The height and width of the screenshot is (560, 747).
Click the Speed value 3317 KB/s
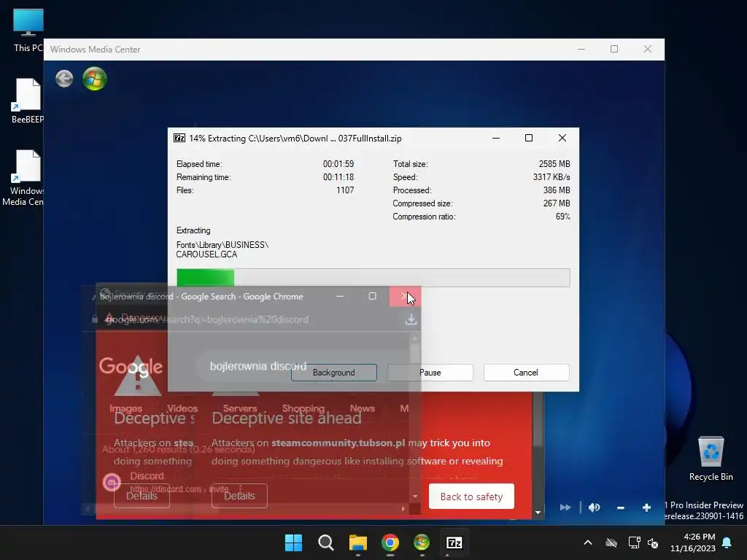point(551,177)
